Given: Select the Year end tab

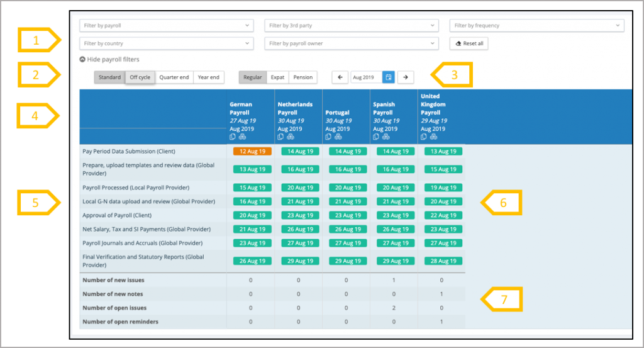Looking at the screenshot, I should [208, 77].
